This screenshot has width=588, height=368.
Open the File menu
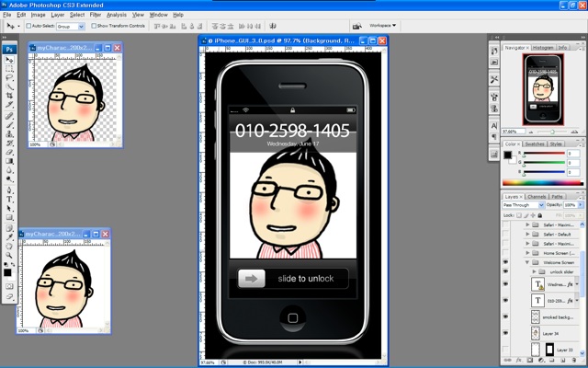point(6,15)
